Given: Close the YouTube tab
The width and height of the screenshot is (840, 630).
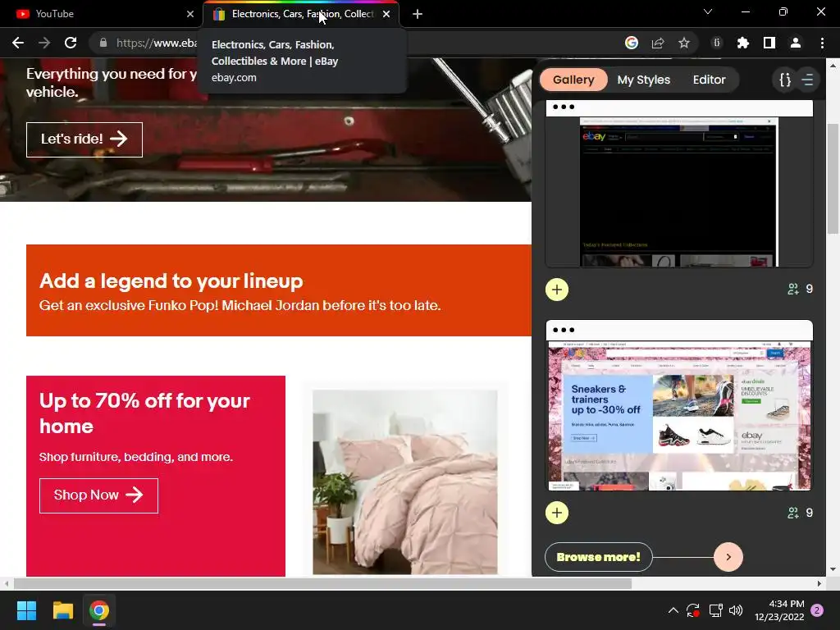Looking at the screenshot, I should click(x=190, y=14).
